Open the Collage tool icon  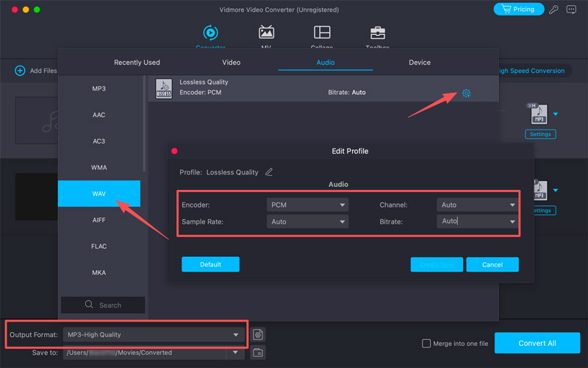(x=322, y=32)
